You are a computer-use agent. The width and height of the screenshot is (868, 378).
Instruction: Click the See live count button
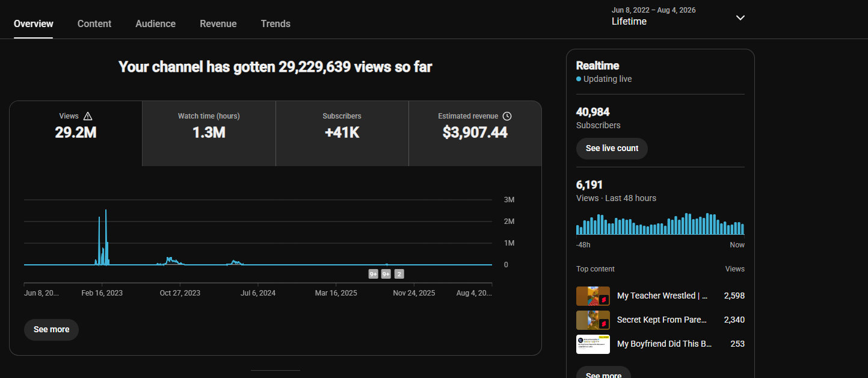[612, 149]
